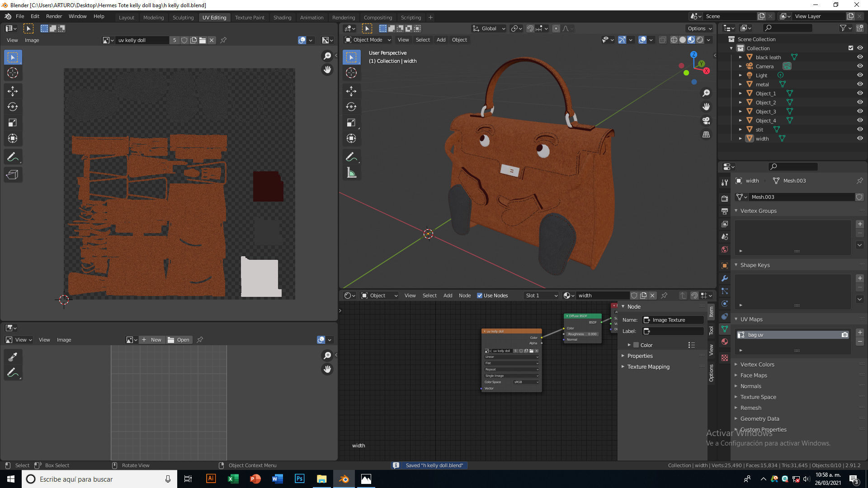
Task: Open the Modifiers wrench properties tab
Action: tap(725, 278)
